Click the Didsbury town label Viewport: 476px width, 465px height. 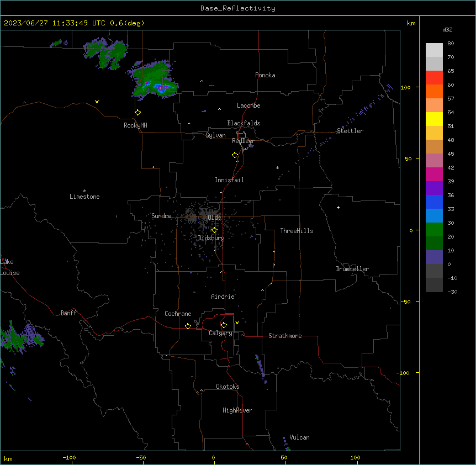(x=211, y=238)
